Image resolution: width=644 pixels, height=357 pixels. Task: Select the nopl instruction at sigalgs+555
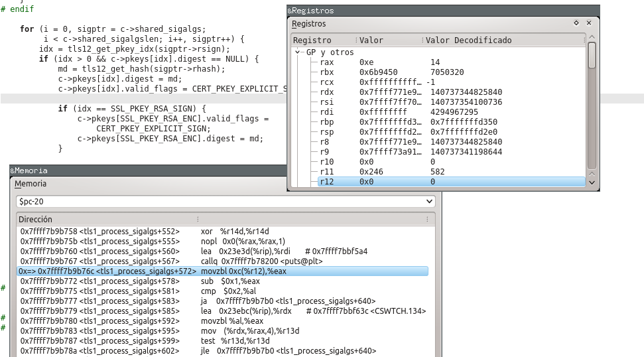pos(222,241)
